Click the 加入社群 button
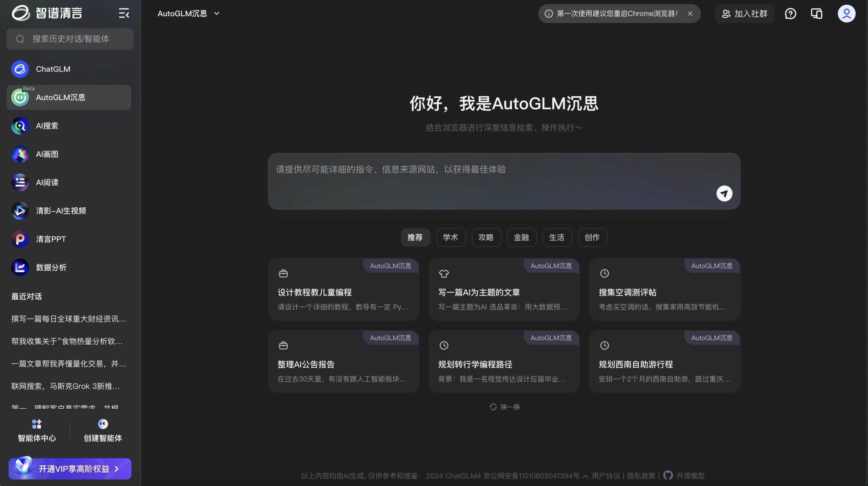This screenshot has width=868, height=486. pos(745,14)
